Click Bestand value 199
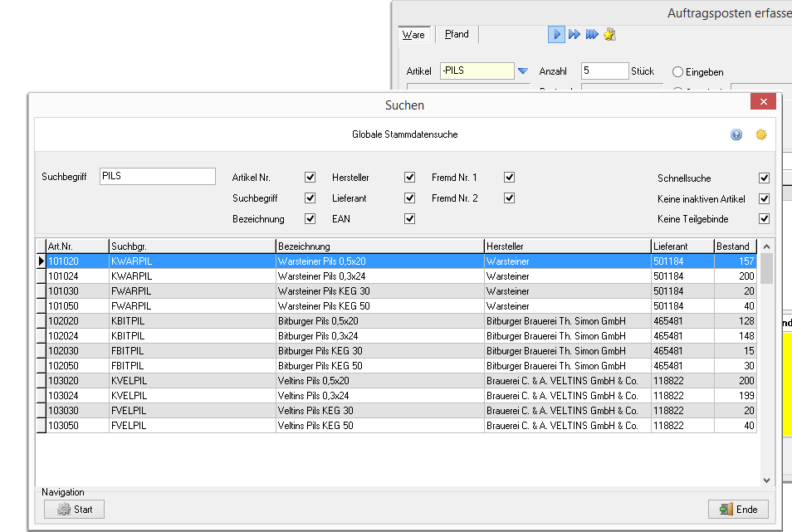This screenshot has height=532, width=792. tap(736, 396)
